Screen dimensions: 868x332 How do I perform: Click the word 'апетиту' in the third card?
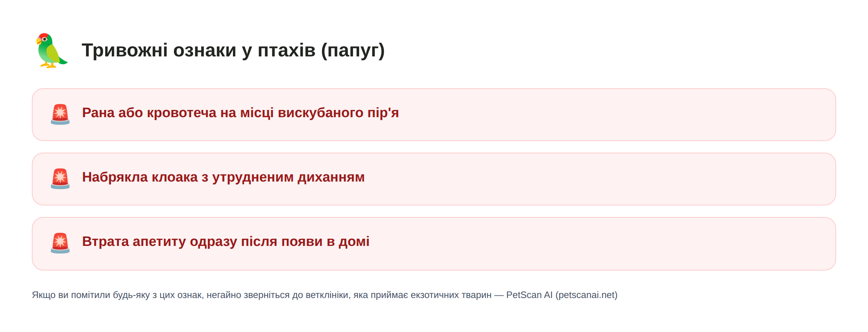pyautogui.click(x=159, y=242)
